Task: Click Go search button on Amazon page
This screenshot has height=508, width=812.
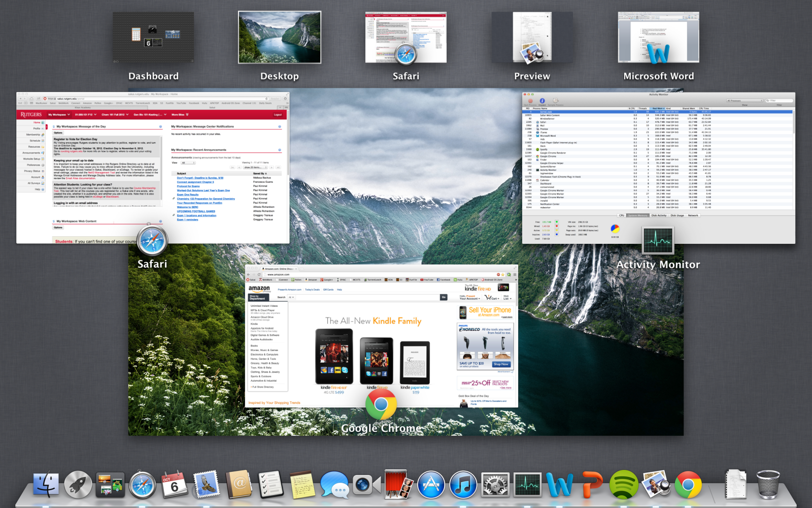Action: click(x=444, y=297)
